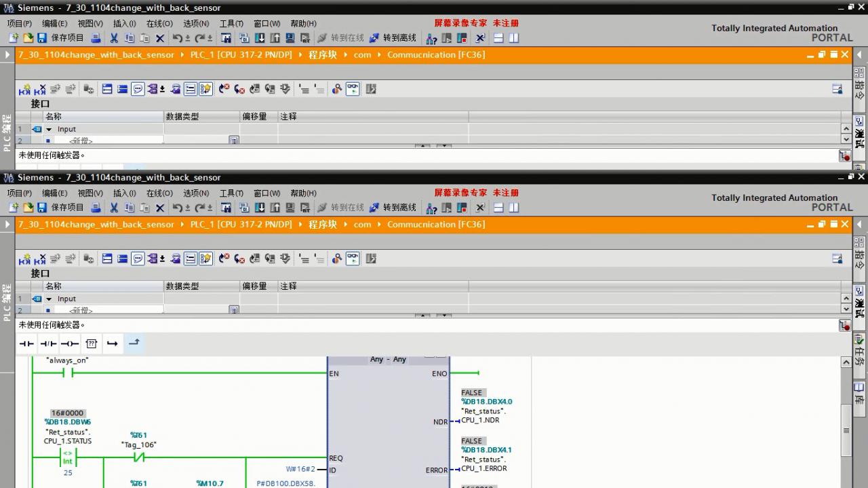Expand right task card panel in lower window
Image resolution: width=868 pixels, height=488 pixels.
860,225
